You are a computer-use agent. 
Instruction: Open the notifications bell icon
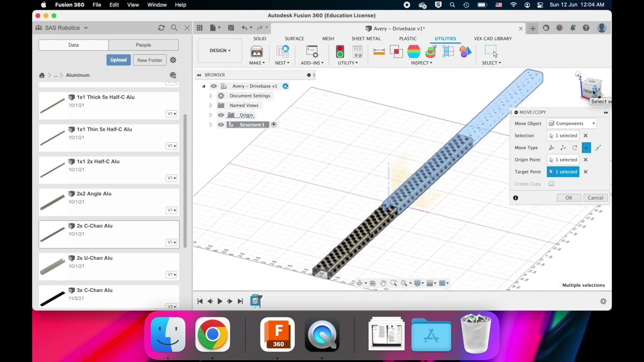click(x=573, y=28)
